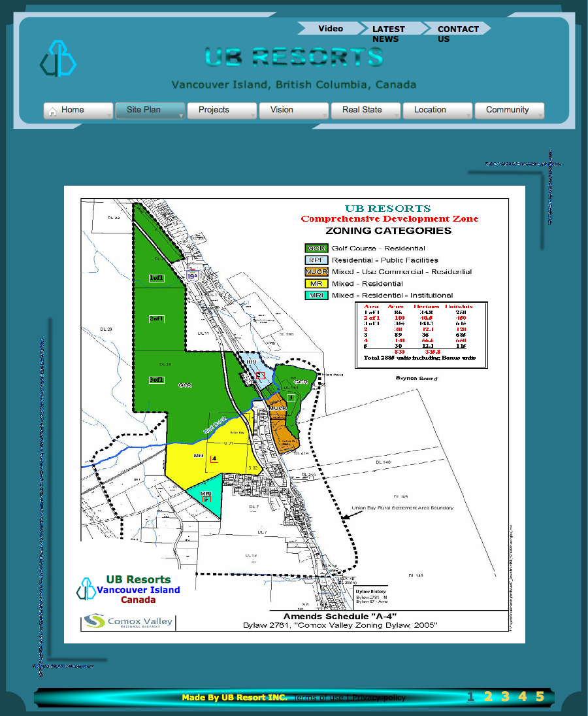Select the Real State menu item
The width and height of the screenshot is (588, 716).
(361, 110)
